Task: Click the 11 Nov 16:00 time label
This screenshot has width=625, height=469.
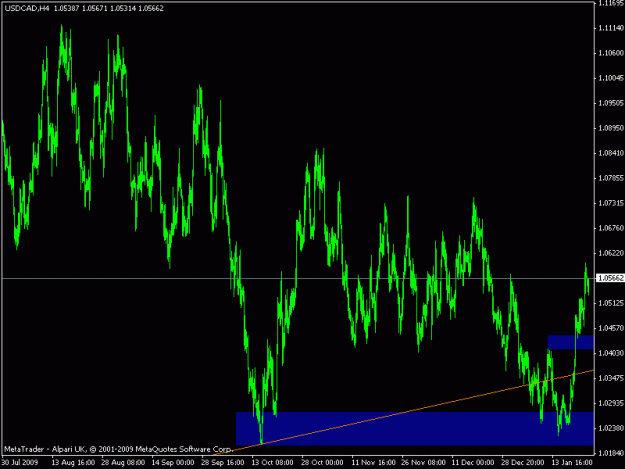Action: (x=373, y=463)
